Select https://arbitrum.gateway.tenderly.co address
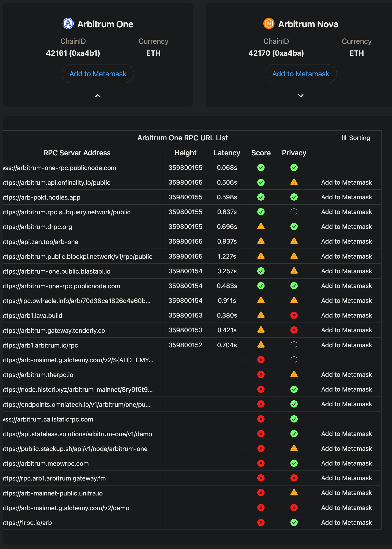Viewport: 392px width, 549px height. [x=54, y=330]
